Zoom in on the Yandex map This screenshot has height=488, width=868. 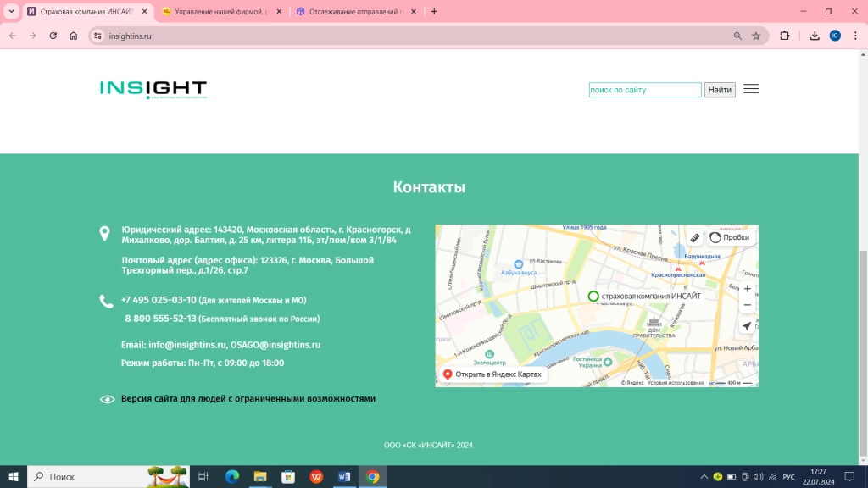pos(748,289)
